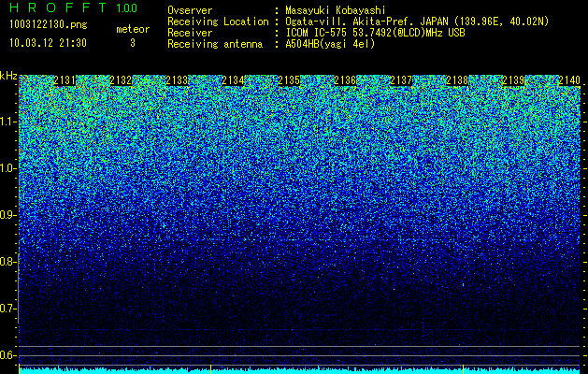Click the Receiving antenna label

[x=215, y=44]
